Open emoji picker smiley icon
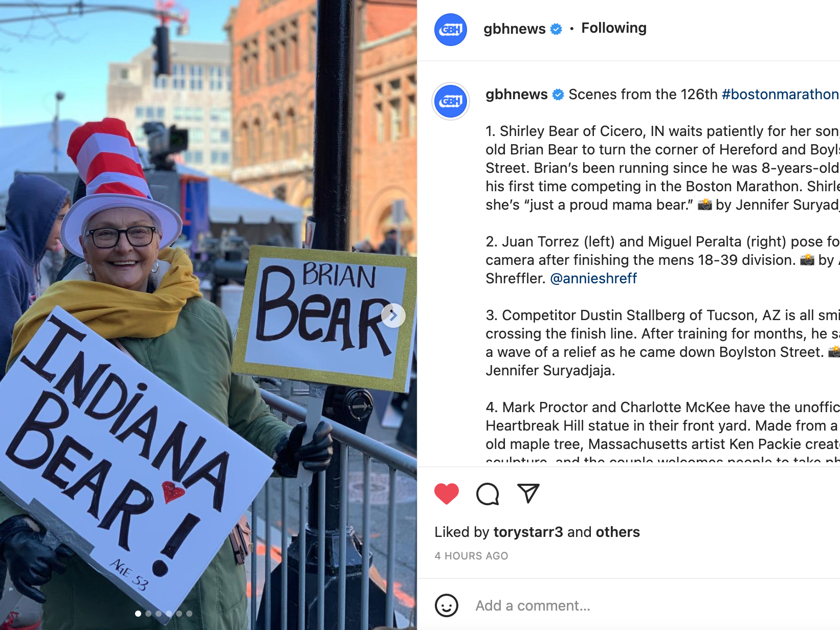This screenshot has width=840, height=630. (447, 605)
